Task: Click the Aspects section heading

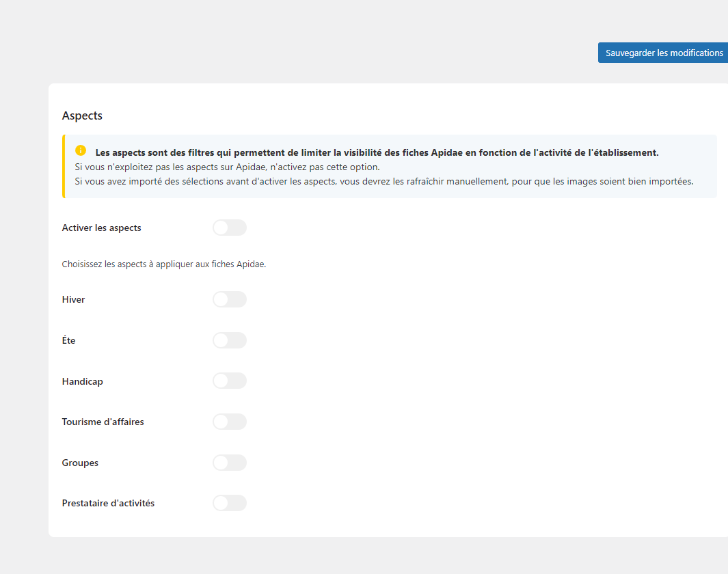Action: (x=82, y=115)
